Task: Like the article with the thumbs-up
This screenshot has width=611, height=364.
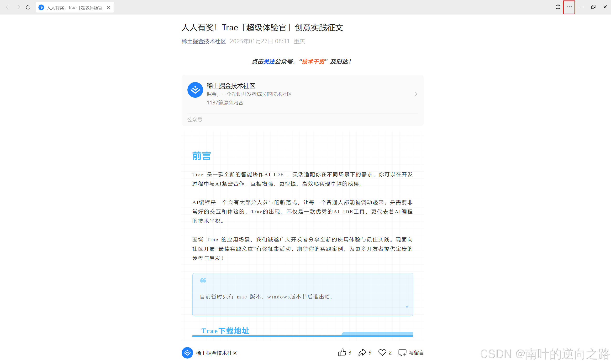Action: tap(342, 353)
